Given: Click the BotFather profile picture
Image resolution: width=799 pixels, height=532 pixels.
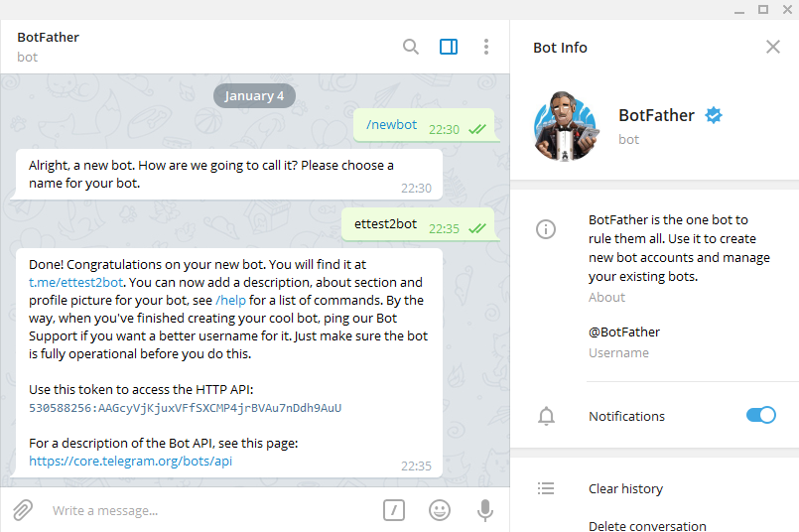Looking at the screenshot, I should (x=566, y=126).
